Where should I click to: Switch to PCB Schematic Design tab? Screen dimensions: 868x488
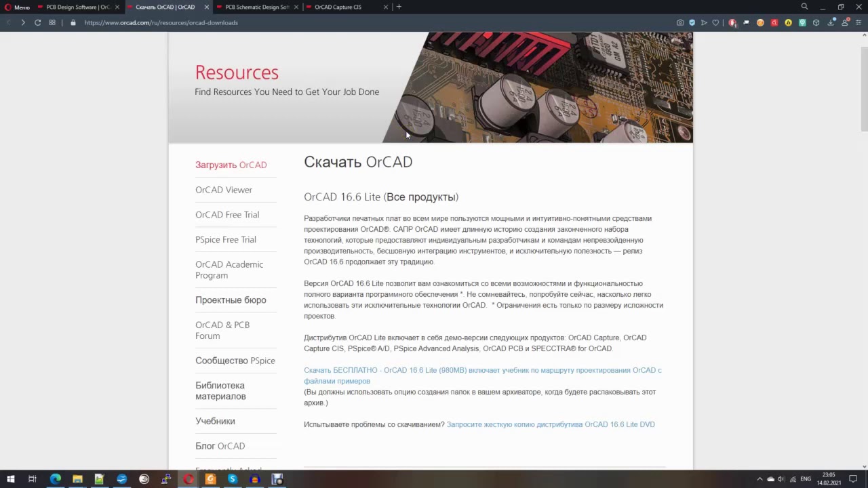pos(257,7)
